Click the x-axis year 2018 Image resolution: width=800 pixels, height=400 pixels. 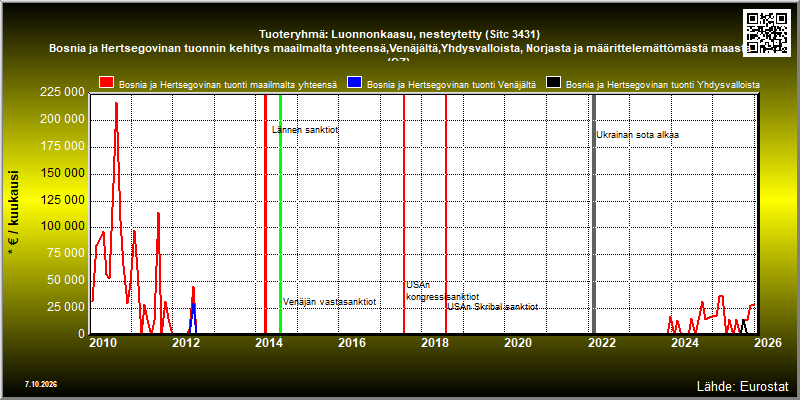(x=435, y=343)
